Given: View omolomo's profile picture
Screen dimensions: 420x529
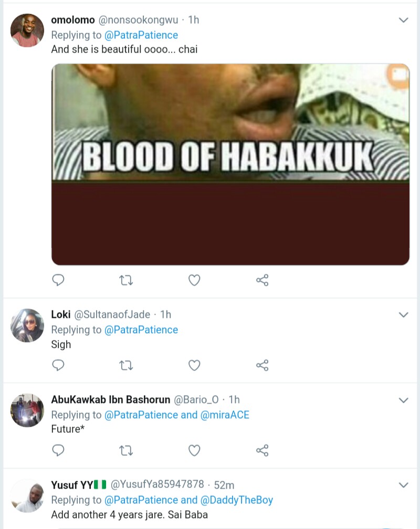Looking at the screenshot, I should point(27,30).
